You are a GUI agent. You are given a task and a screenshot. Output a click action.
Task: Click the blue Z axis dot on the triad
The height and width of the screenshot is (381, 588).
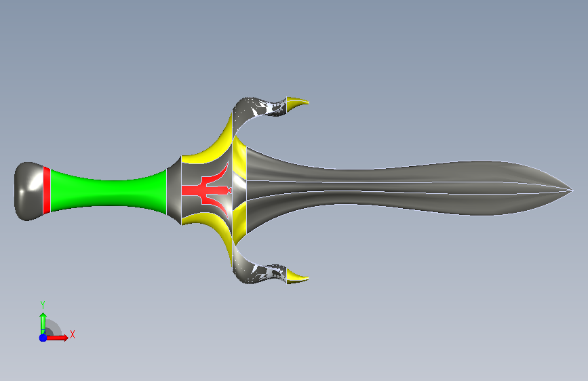tap(43, 338)
